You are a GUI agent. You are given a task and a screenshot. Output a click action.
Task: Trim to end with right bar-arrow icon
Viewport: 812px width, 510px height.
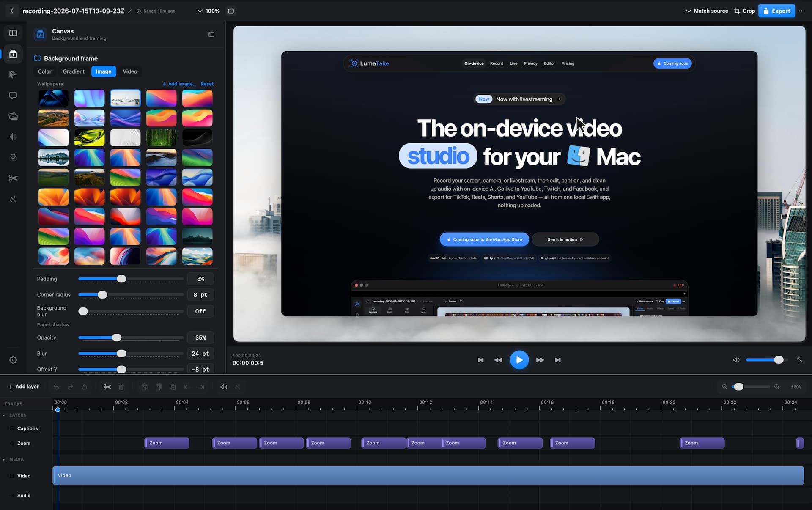tap(201, 387)
